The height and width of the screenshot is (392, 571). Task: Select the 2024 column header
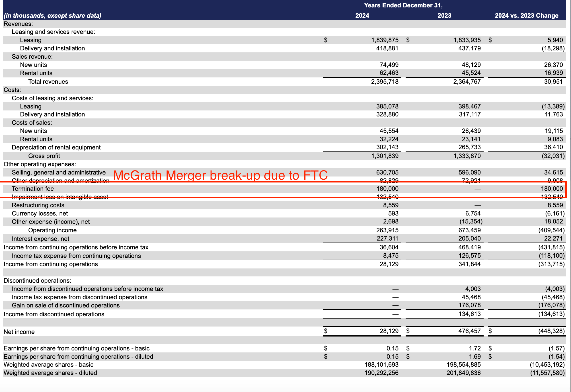pos(362,16)
